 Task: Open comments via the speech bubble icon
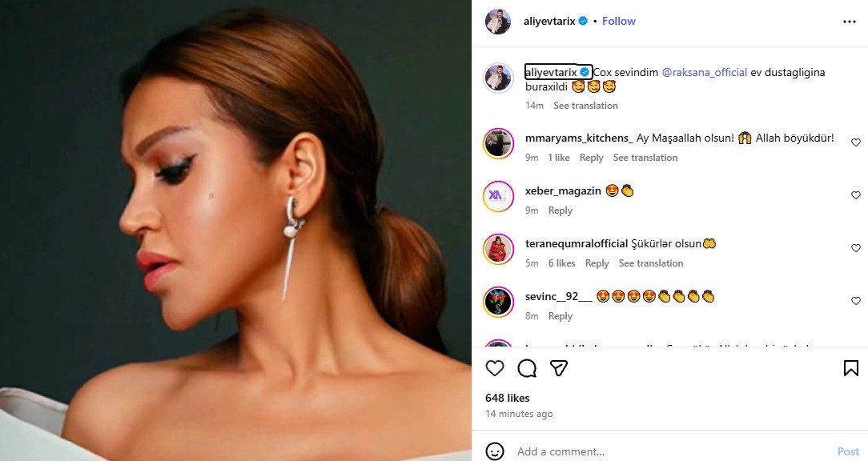coord(527,368)
